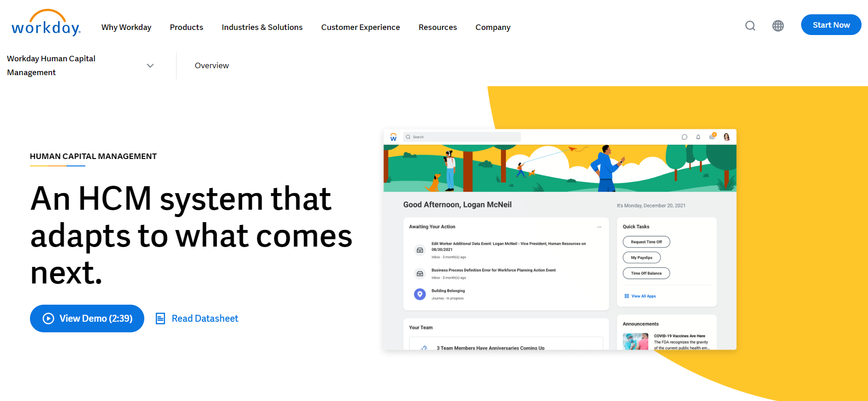Click the notification bell in dashboard preview
The width and height of the screenshot is (868, 401).
click(x=698, y=137)
